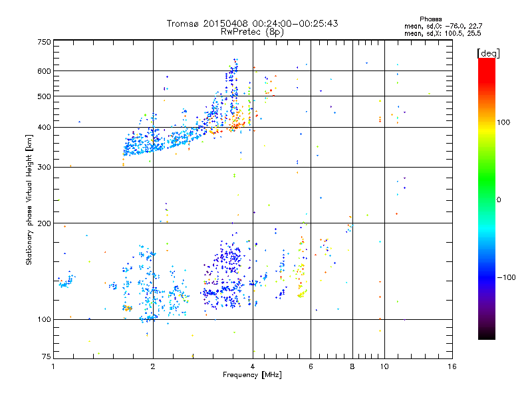Screen dimensions: 532x399
Task: Click the "Frequency [MHz]" x-axis label
Action: (x=252, y=375)
